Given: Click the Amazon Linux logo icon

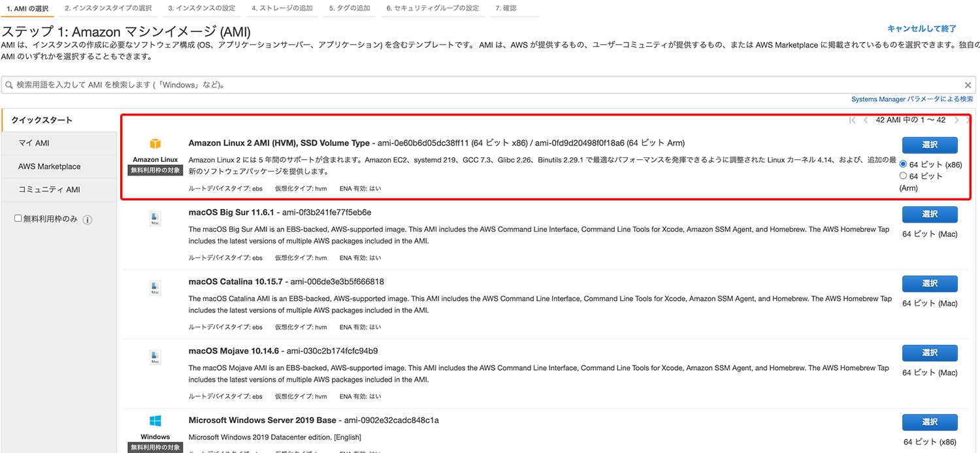Looking at the screenshot, I should coord(155,144).
